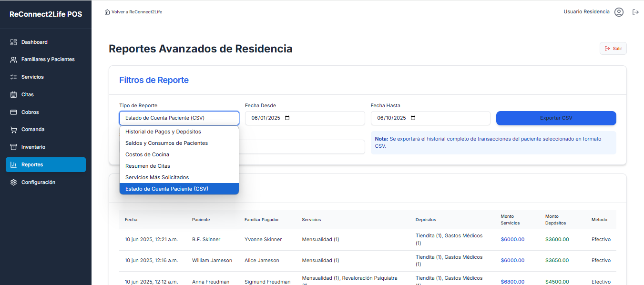Select the Alice Jameson payer cell
The image size is (644, 285).
coord(262,260)
